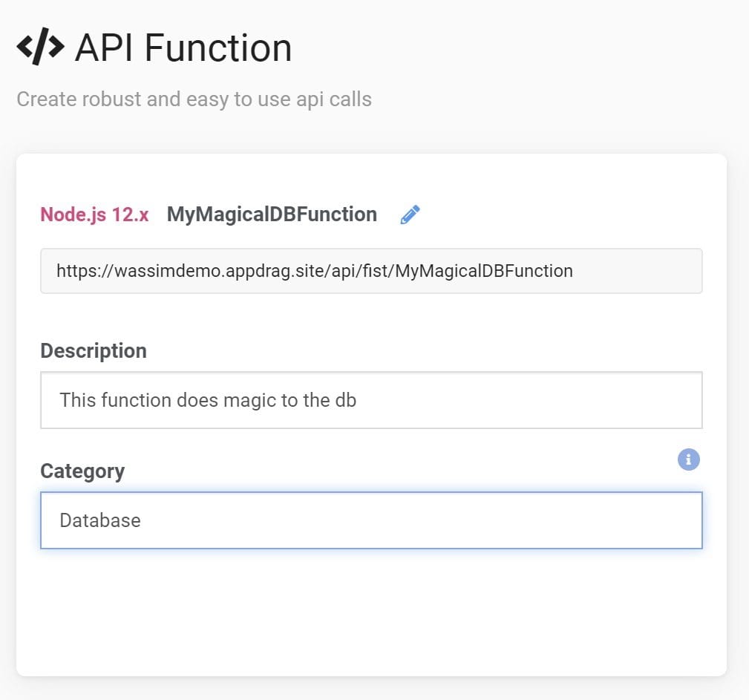Click the API Function page heading
Image resolution: width=749 pixels, height=700 pixels.
pos(183,48)
